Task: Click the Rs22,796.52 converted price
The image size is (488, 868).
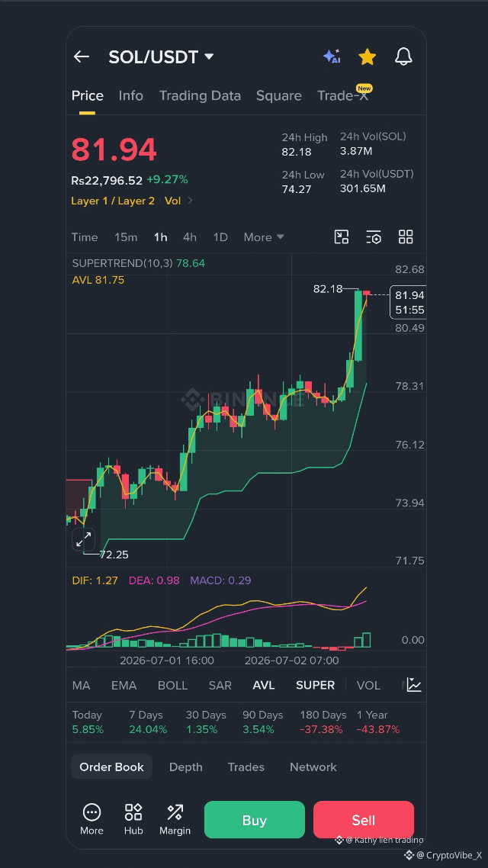Action: click(107, 180)
